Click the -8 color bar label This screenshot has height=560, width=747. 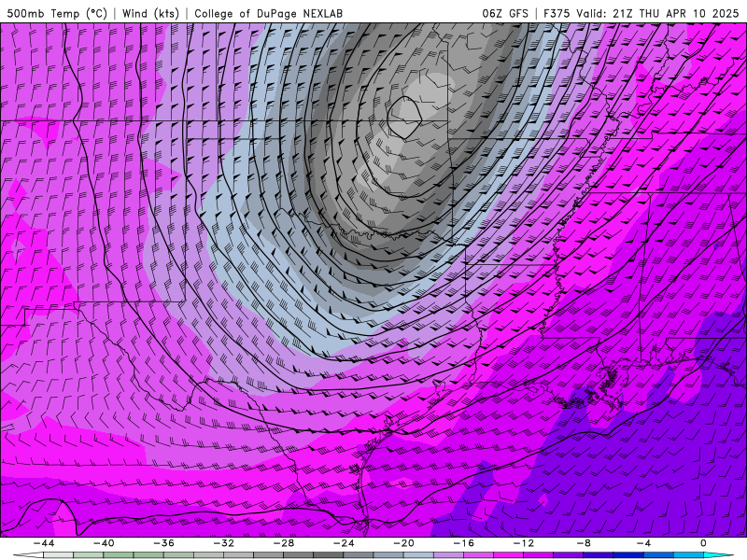pyautogui.click(x=583, y=543)
